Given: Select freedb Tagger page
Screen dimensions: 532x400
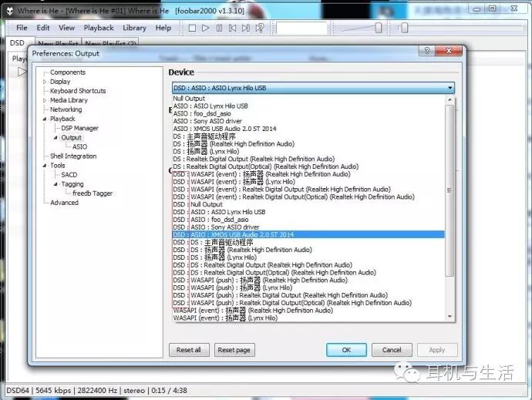Looking at the screenshot, I should coord(92,193).
